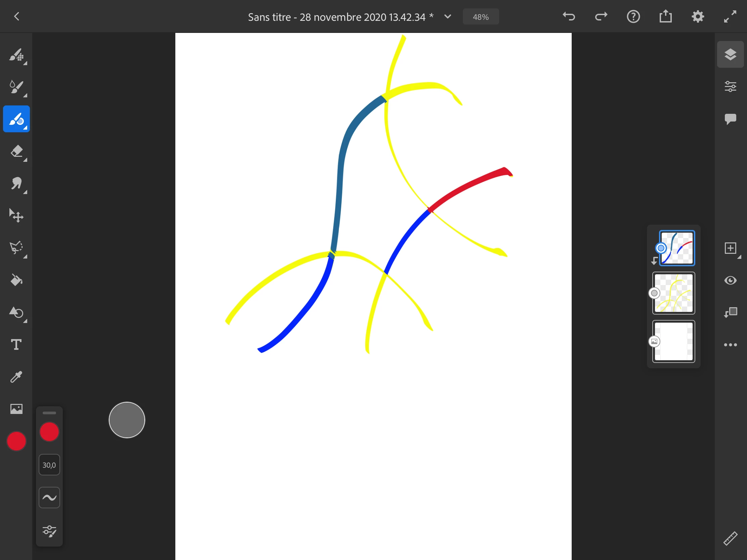Image resolution: width=747 pixels, height=560 pixels.
Task: Open the ruler drawing aids
Action: pos(730,539)
